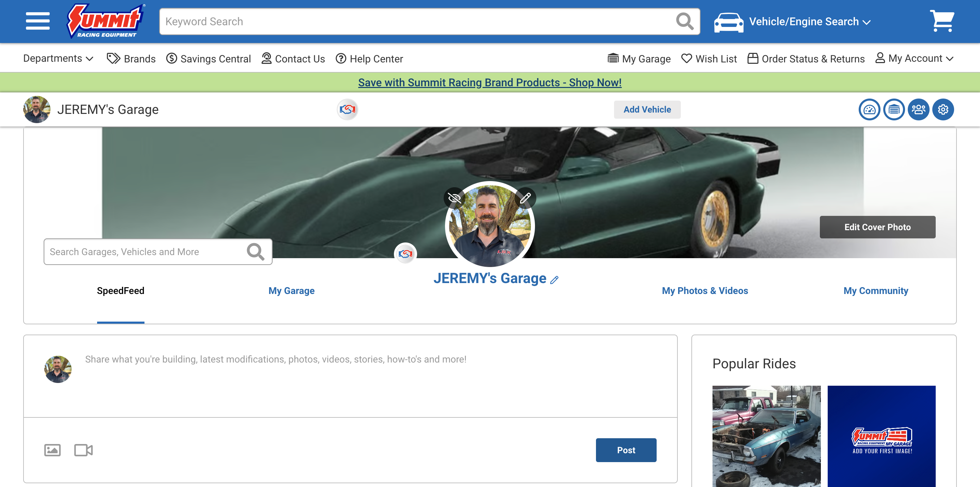Switch to My Photos & Videos tab
The width and height of the screenshot is (980, 487).
point(705,291)
